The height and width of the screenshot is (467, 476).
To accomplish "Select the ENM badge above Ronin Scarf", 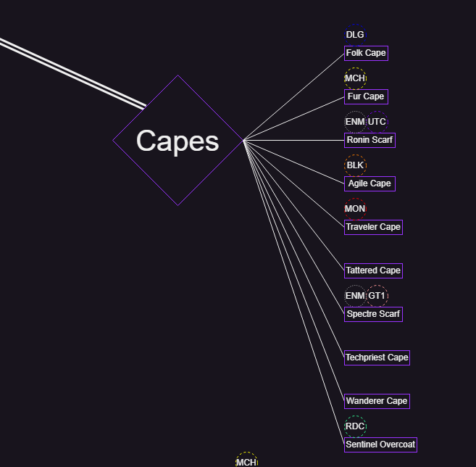I will pos(355,122).
